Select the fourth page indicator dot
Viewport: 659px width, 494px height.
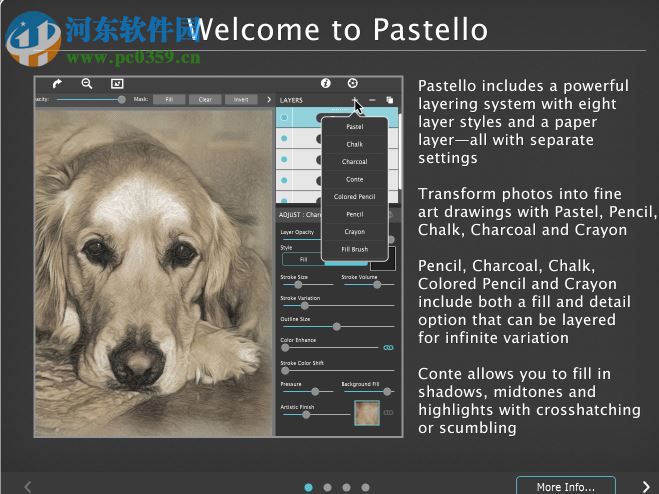365,487
